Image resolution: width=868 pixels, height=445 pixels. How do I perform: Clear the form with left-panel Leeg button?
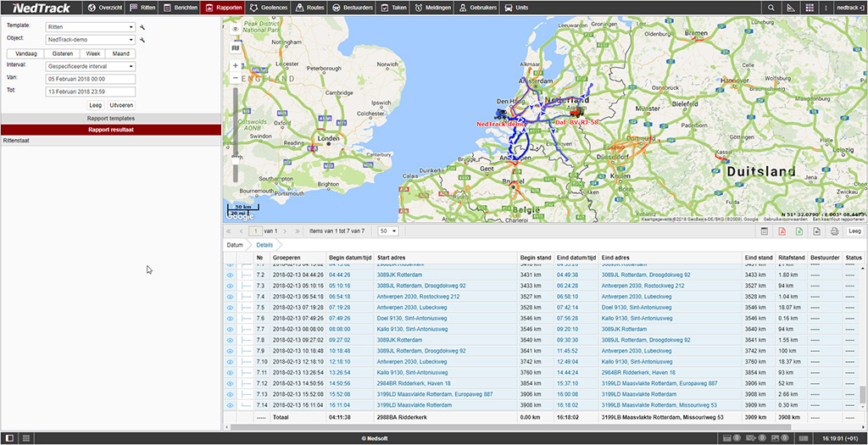point(96,105)
